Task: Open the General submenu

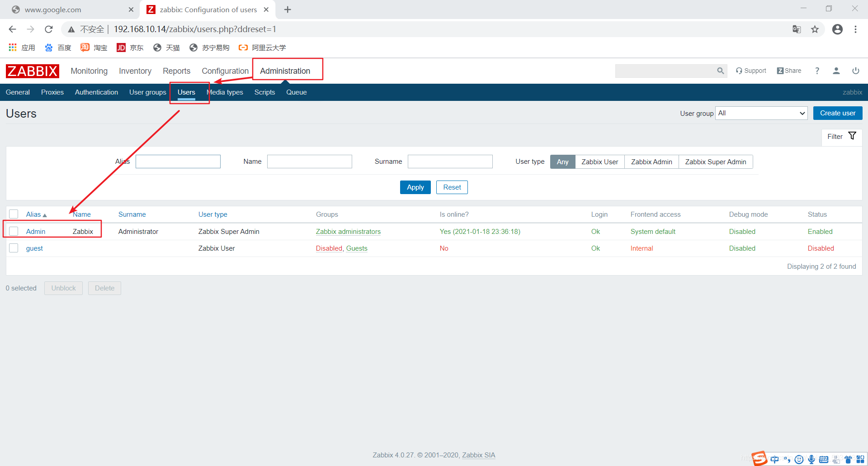Action: point(18,92)
